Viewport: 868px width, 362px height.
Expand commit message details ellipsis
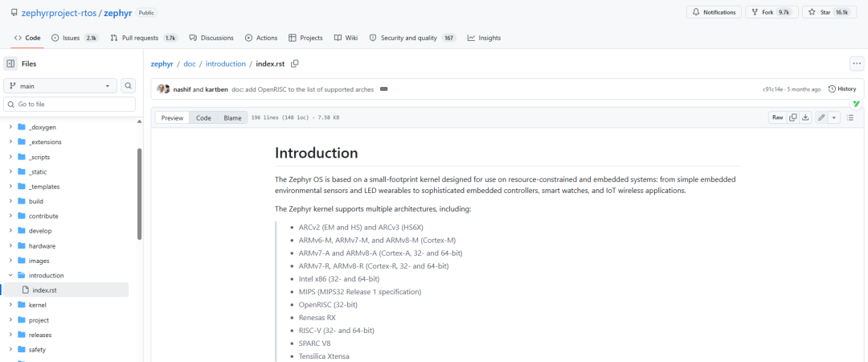pos(383,88)
